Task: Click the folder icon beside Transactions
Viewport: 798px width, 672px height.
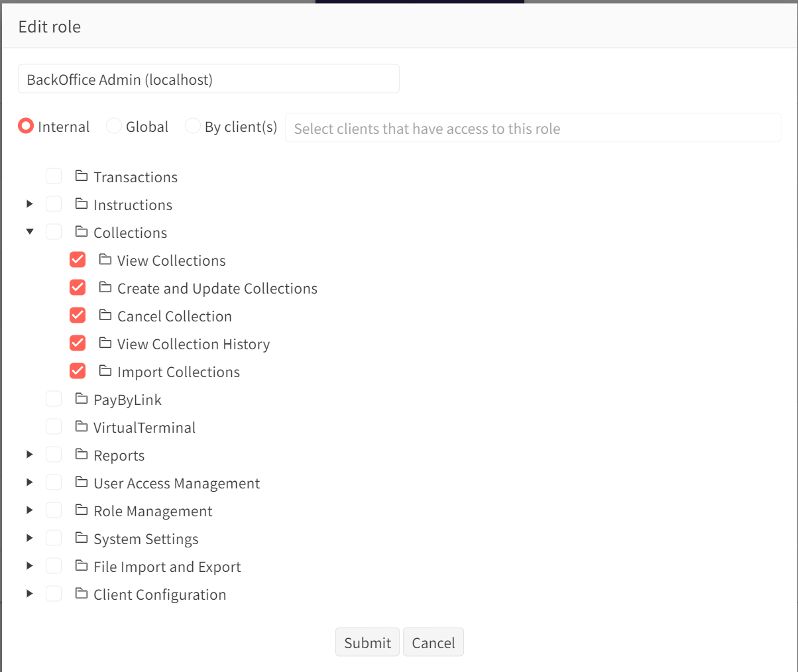Action: [x=82, y=176]
